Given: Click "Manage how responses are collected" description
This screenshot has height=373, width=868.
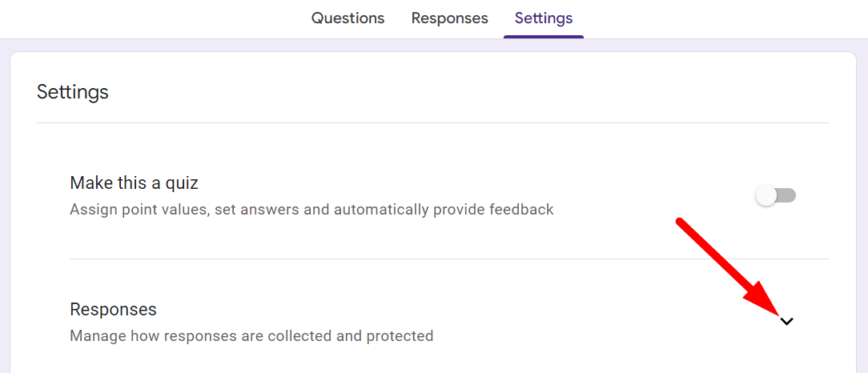Looking at the screenshot, I should click(x=251, y=336).
